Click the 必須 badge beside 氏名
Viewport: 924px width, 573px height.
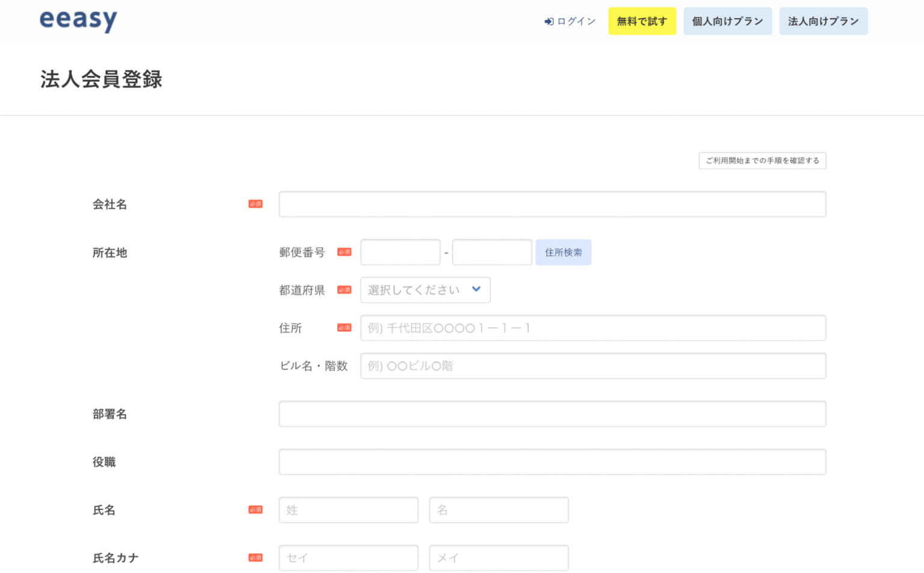256,510
